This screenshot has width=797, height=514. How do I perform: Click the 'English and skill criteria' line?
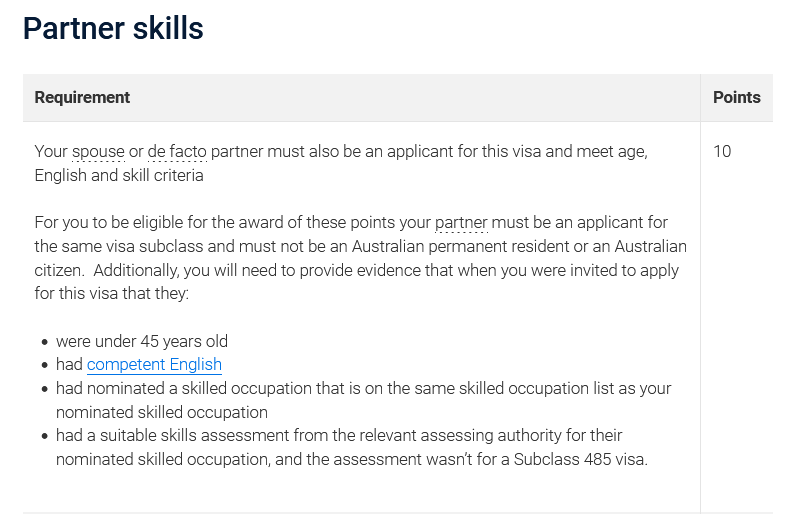pos(119,175)
